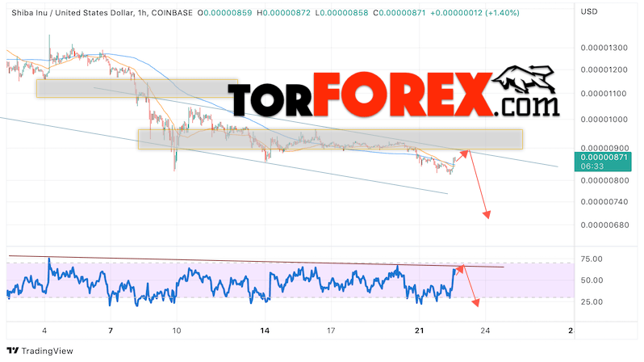Click date 10 on time axis

(177, 330)
